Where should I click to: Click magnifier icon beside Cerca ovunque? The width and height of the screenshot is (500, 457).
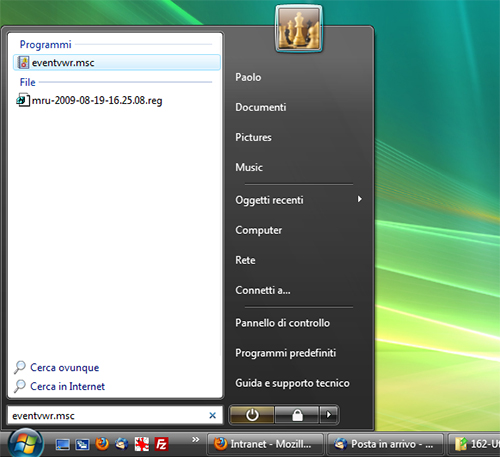(20, 367)
